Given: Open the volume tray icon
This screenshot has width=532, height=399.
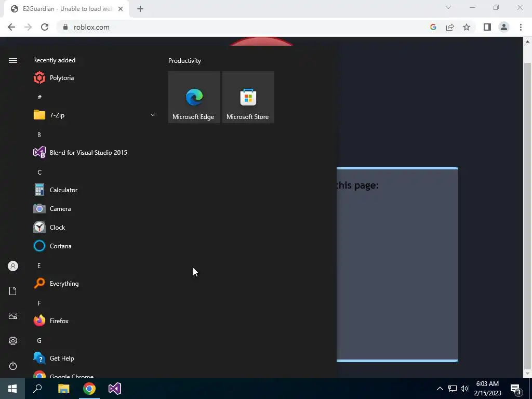Looking at the screenshot, I should (x=464, y=389).
